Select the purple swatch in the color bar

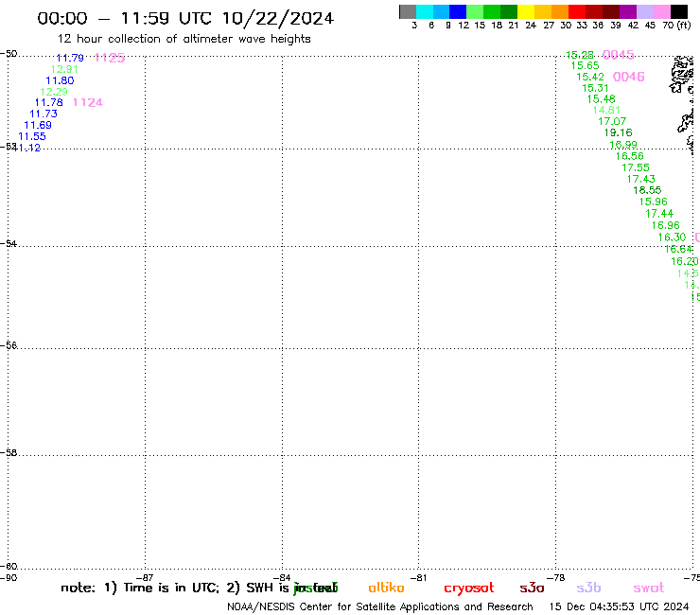click(x=628, y=11)
